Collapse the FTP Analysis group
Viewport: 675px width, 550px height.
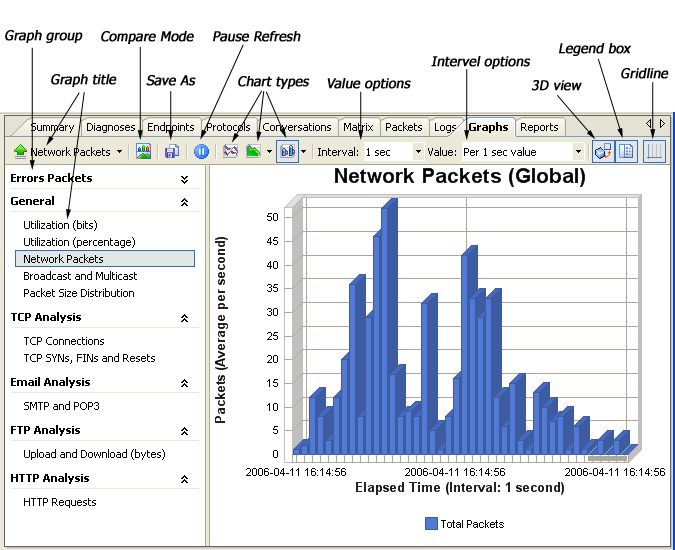coord(185,431)
